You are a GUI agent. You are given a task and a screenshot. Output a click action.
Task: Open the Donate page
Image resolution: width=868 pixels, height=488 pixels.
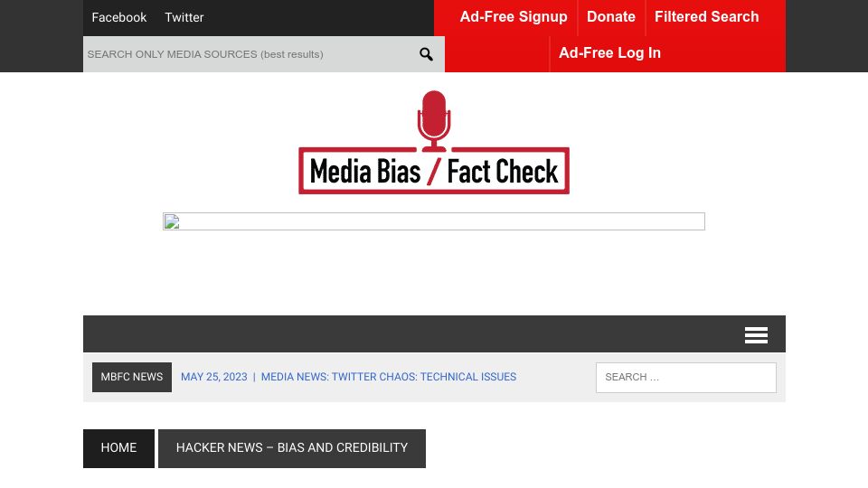611,17
